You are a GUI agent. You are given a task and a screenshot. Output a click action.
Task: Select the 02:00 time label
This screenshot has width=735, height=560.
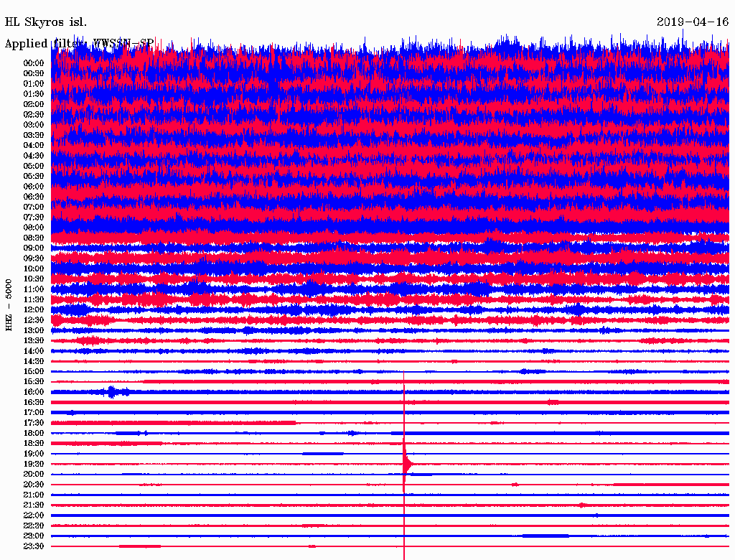tap(34, 105)
